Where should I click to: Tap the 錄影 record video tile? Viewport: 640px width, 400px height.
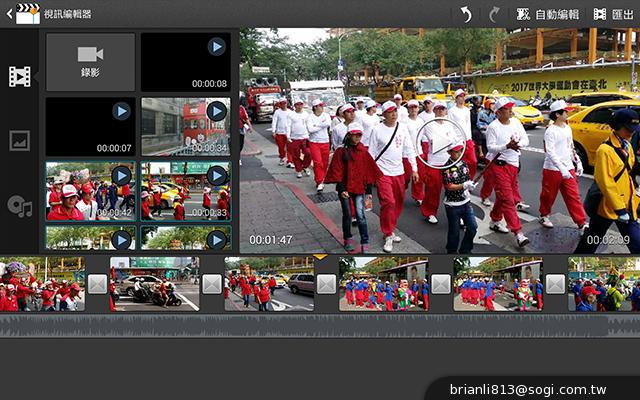point(90,62)
